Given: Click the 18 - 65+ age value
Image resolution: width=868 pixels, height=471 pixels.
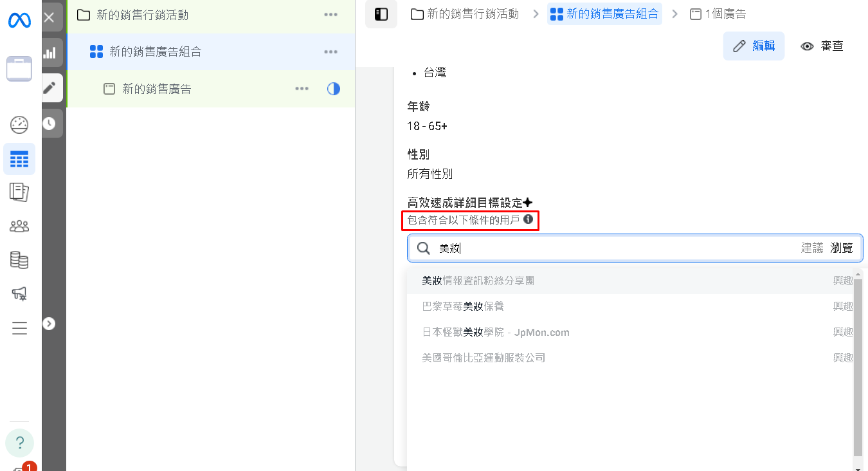Looking at the screenshot, I should coord(427,126).
